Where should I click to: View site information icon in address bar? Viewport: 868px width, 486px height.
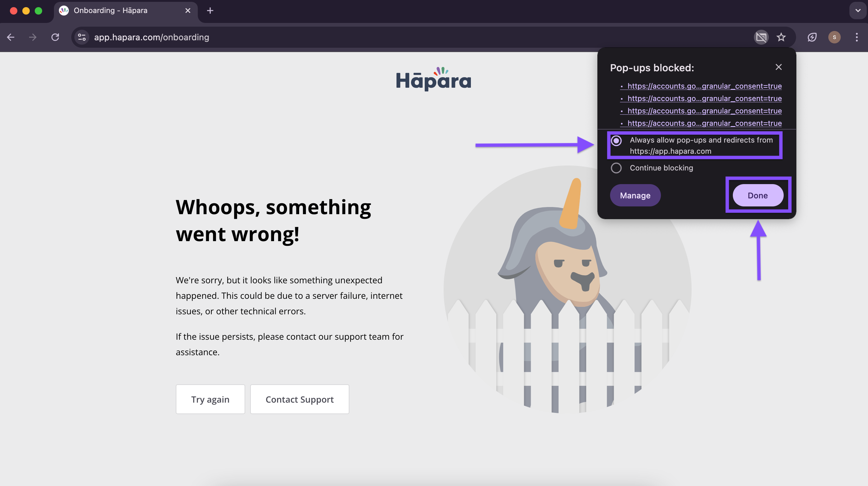coord(82,37)
